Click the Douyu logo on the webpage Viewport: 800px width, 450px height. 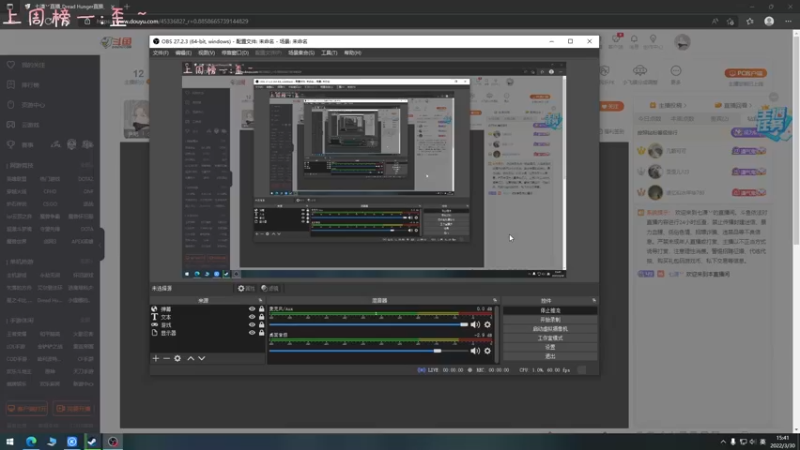click(x=117, y=42)
